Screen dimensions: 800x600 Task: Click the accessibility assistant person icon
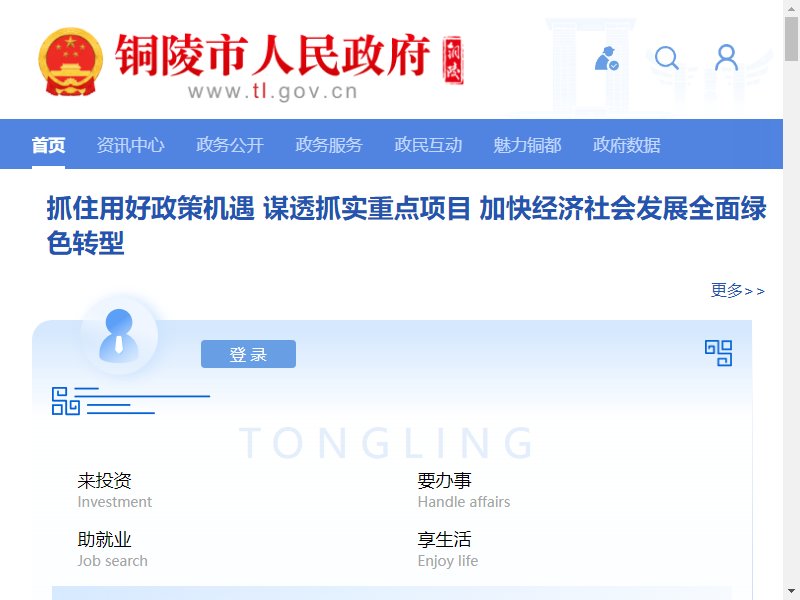coord(607,58)
